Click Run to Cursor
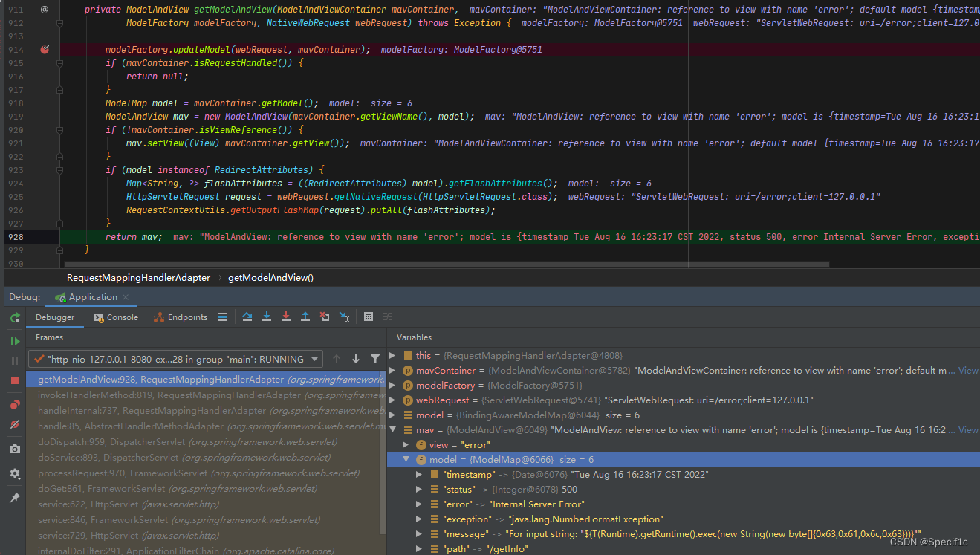980x555 pixels. click(x=344, y=317)
